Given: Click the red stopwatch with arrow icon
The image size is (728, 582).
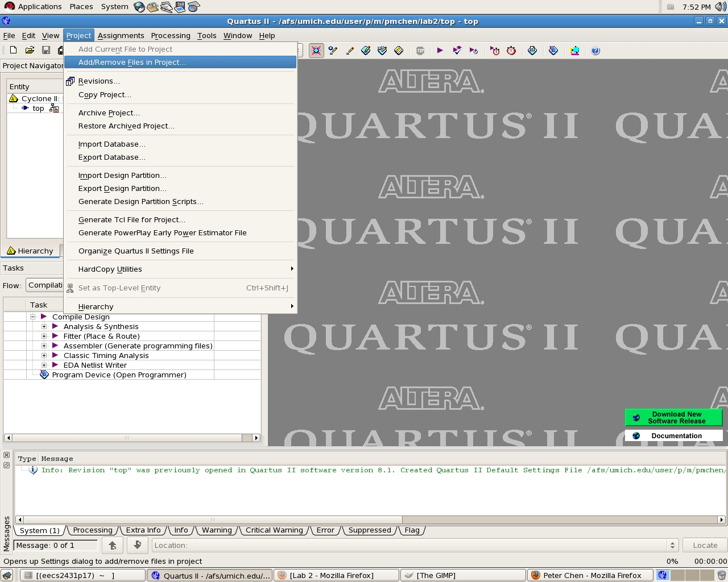Looking at the screenshot, I should tap(495, 51).
